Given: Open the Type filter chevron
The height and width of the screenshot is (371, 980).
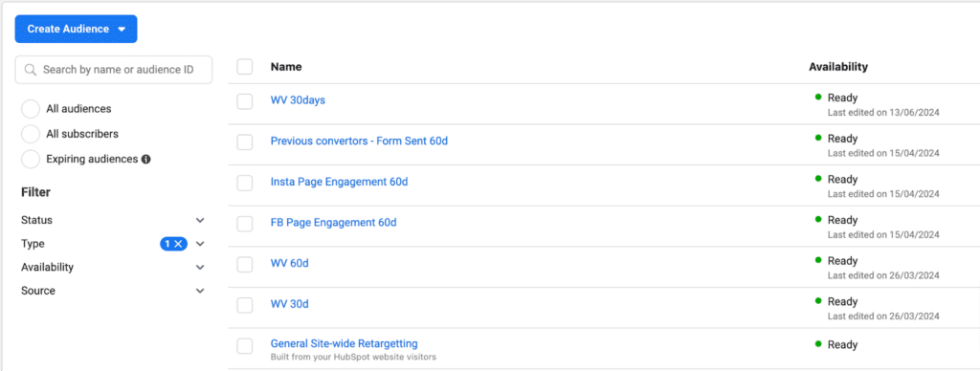Looking at the screenshot, I should point(200,244).
